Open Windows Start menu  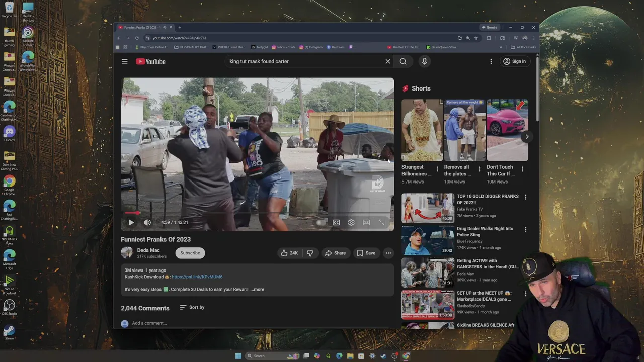238,356
